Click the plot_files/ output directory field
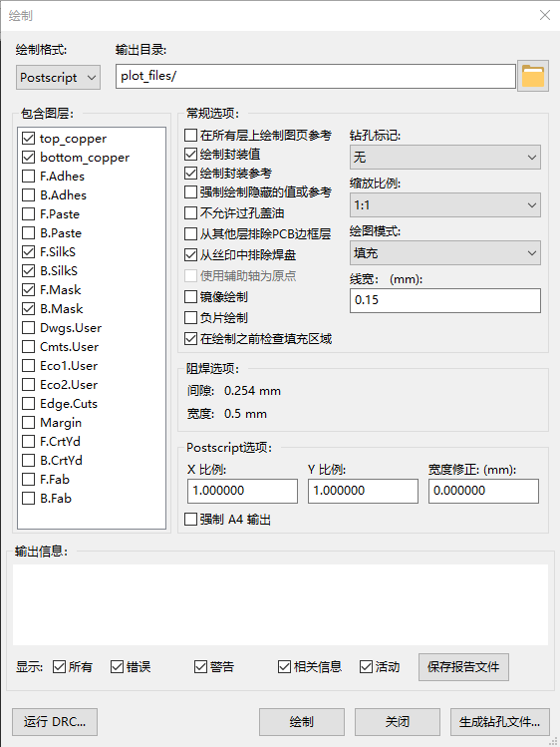The width and height of the screenshot is (560, 747). (316, 76)
